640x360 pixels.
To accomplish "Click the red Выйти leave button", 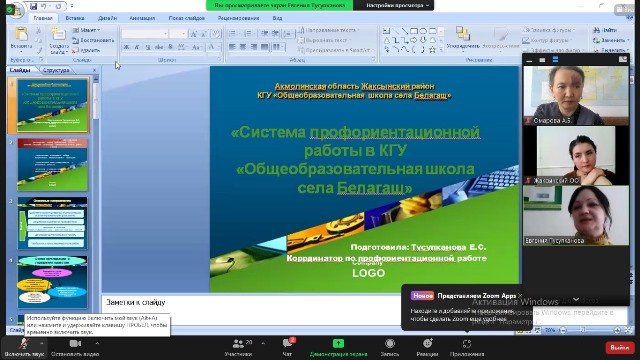I will 619,348.
